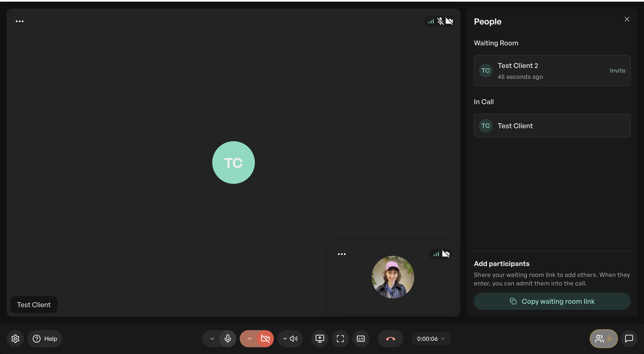Click the camera-off indicator on main tile

click(x=449, y=21)
